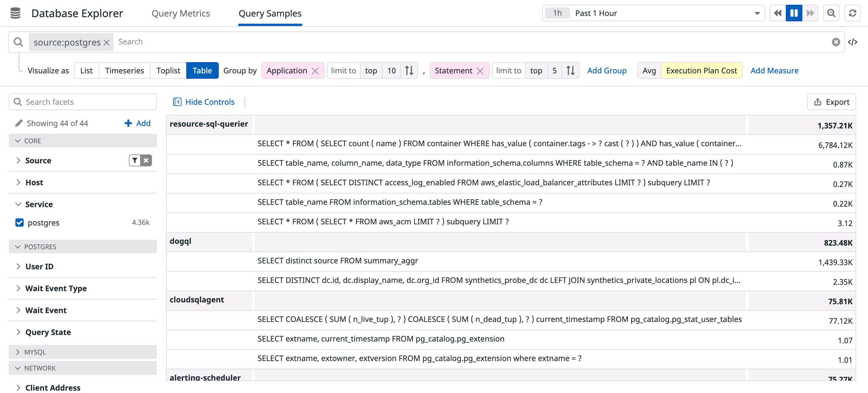868x393 pixels.
Task: Clear the search bar
Action: click(x=836, y=41)
